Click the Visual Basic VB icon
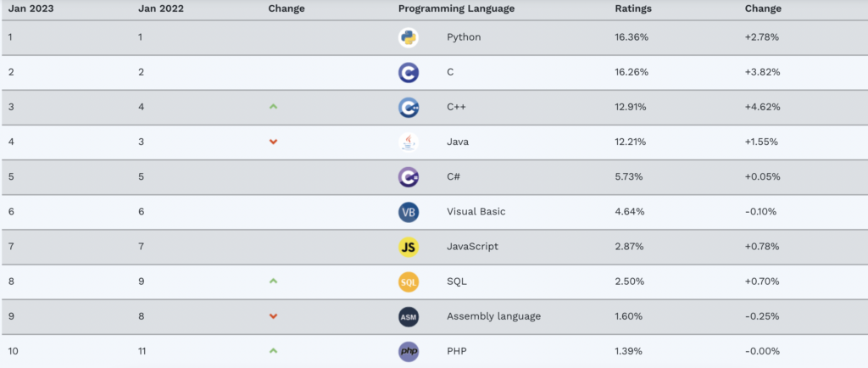 409,212
